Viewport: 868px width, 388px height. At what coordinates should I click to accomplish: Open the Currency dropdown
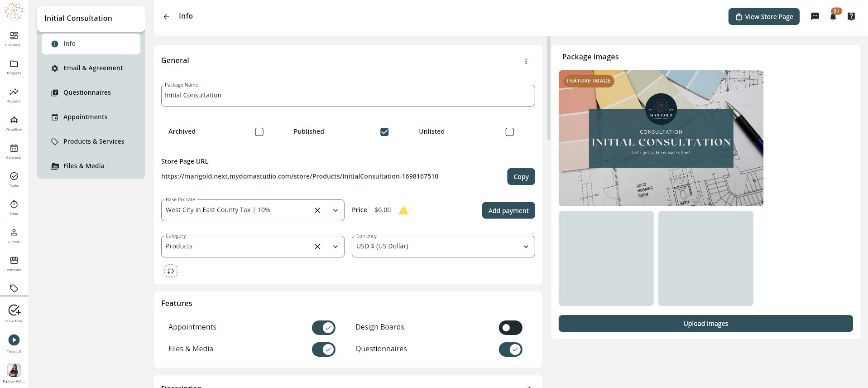click(443, 247)
